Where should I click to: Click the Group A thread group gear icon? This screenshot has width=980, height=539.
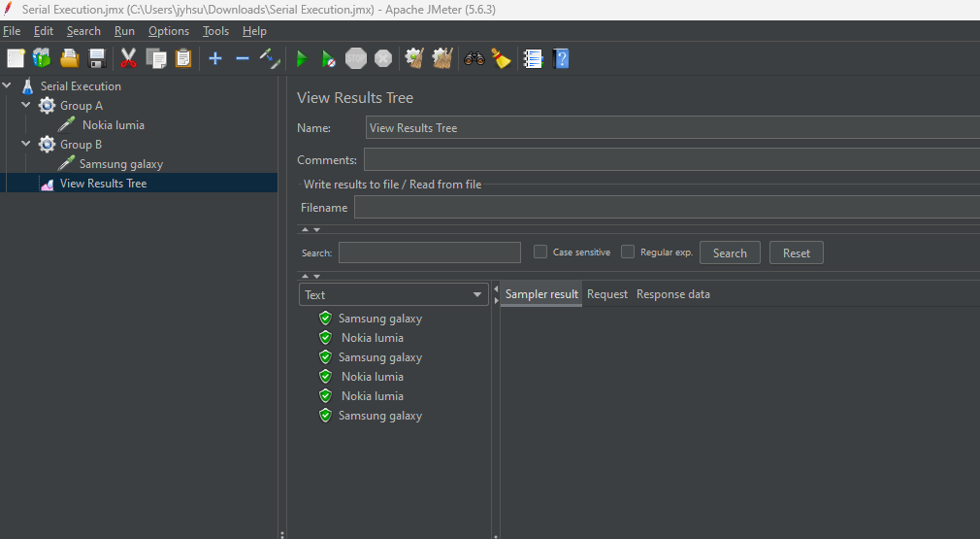click(47, 106)
